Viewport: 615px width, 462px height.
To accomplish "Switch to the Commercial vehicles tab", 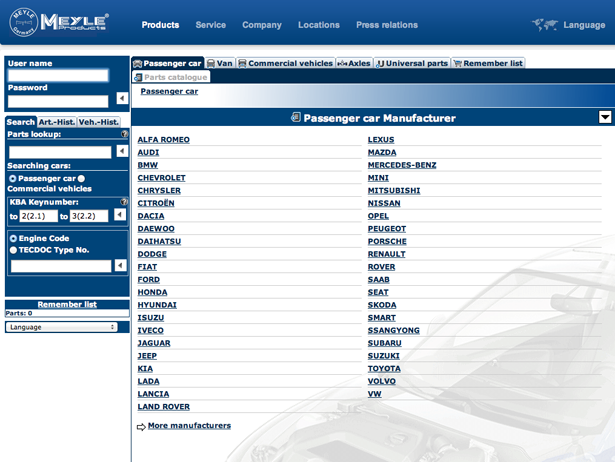I will click(285, 63).
